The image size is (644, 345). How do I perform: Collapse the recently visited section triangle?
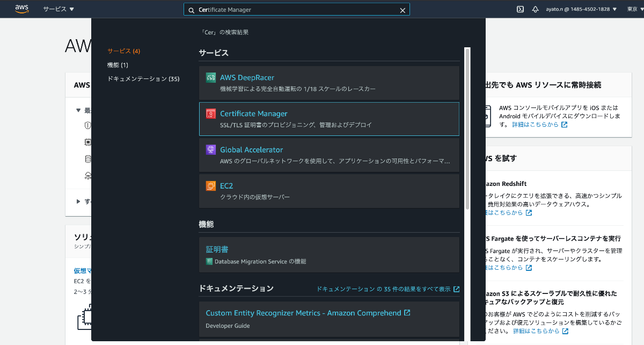[78, 110]
